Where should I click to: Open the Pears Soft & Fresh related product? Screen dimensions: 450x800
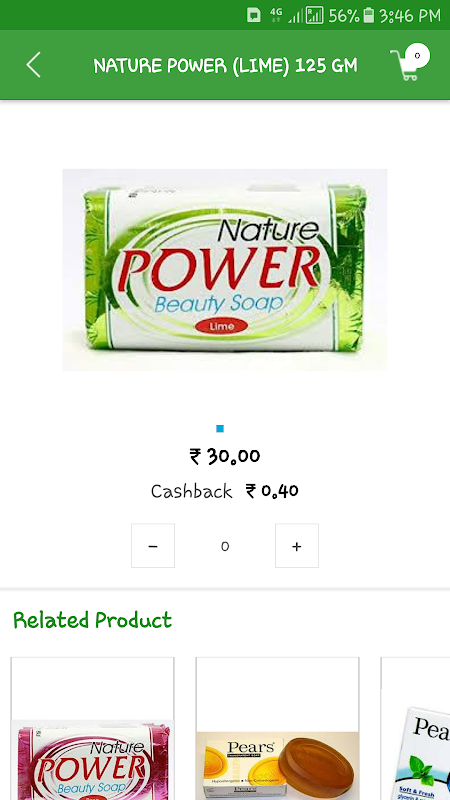(x=415, y=729)
